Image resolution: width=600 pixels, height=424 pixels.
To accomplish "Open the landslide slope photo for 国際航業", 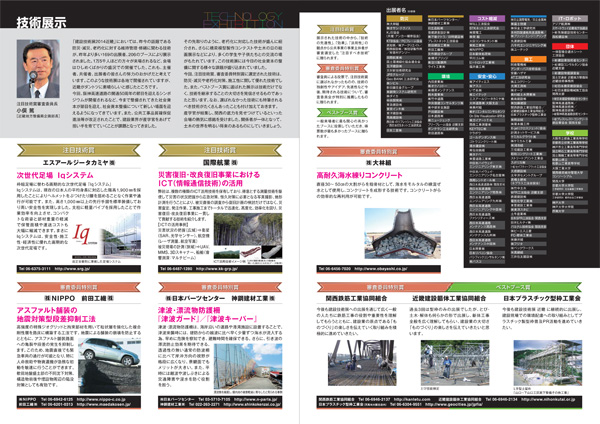I will pyautogui.click(x=248, y=229).
